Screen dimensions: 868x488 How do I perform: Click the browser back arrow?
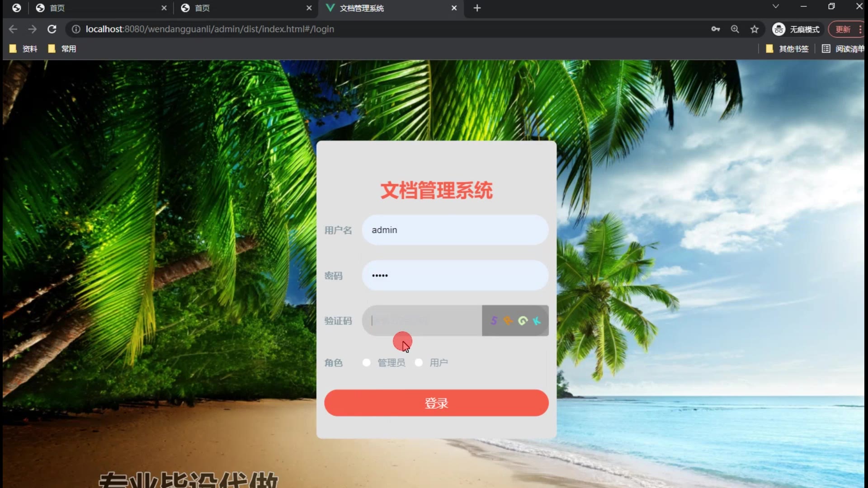(x=13, y=29)
